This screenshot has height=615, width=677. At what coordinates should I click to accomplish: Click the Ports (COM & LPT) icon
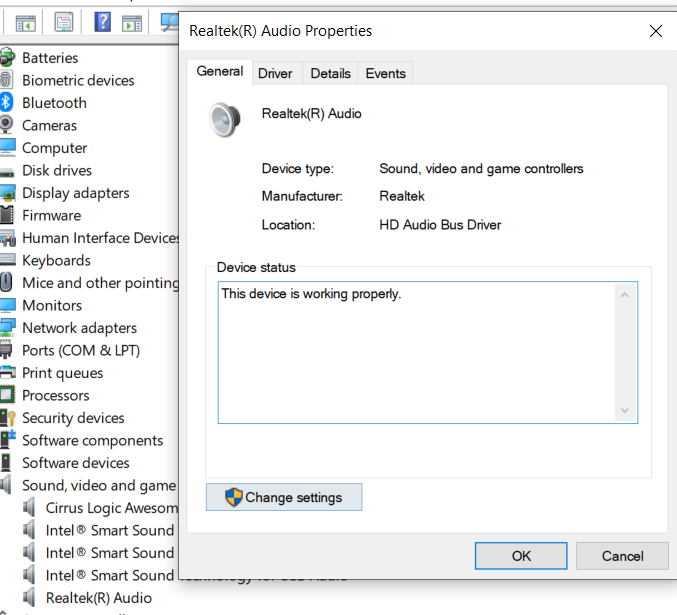point(6,350)
